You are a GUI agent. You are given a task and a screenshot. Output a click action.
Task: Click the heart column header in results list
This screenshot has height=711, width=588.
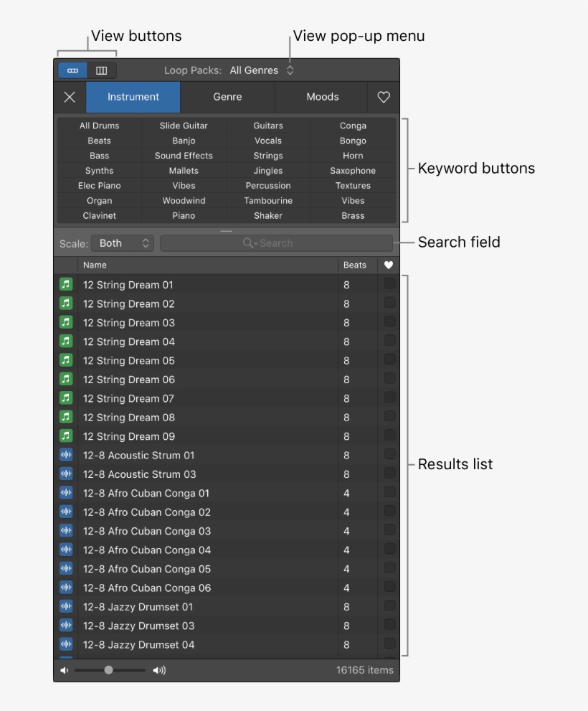388,265
